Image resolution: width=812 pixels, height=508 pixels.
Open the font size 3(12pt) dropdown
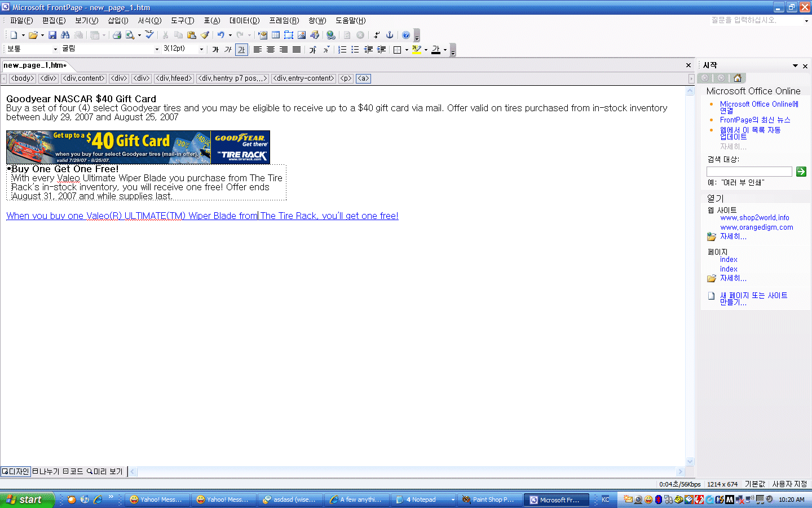point(201,49)
